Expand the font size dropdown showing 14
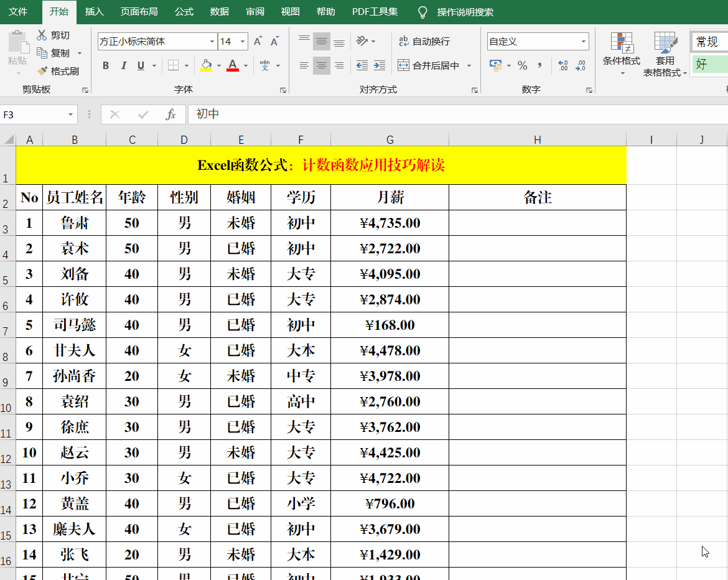 point(243,41)
